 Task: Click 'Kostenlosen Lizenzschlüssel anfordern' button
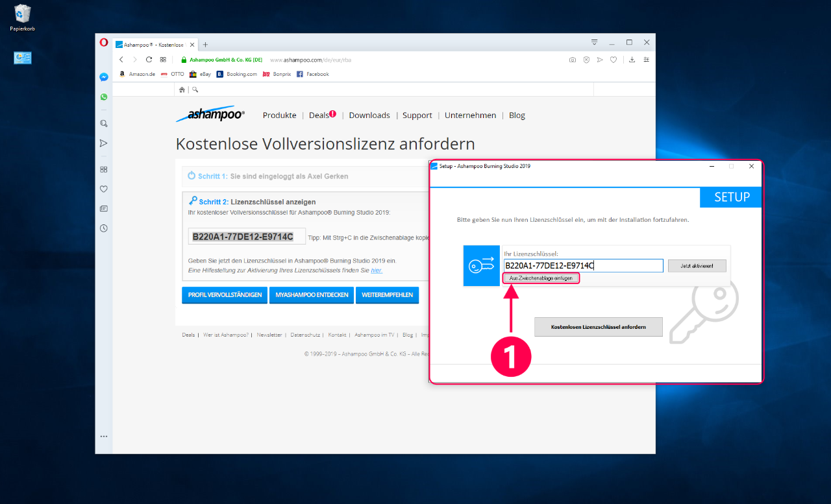pyautogui.click(x=598, y=327)
